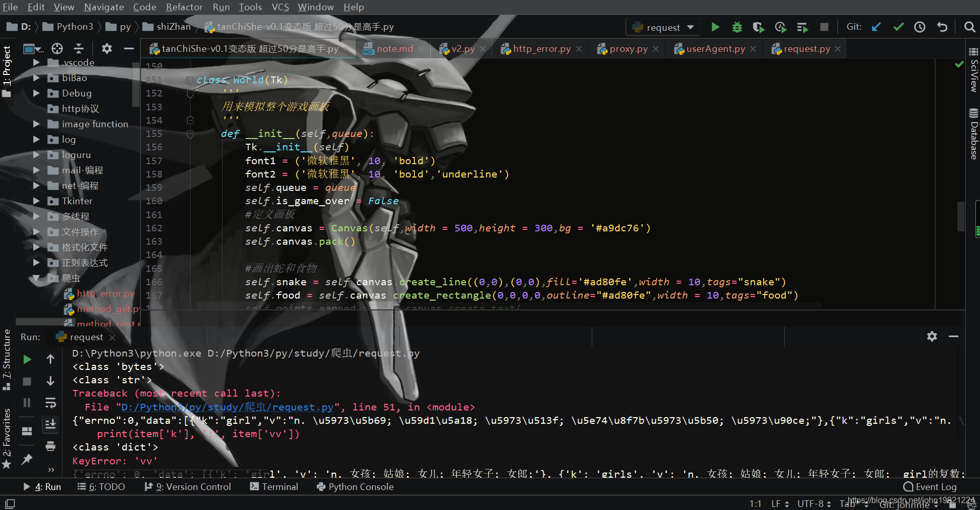
Task: Update project from Git (blue arrow)
Action: click(x=876, y=27)
